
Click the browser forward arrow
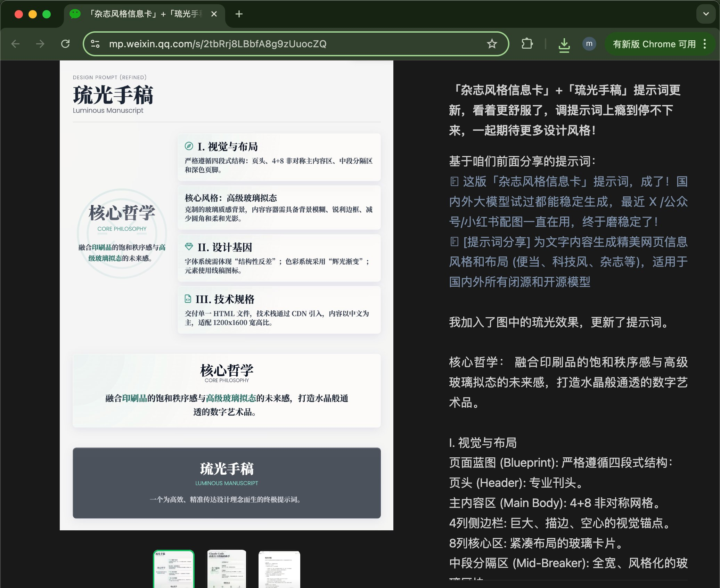tap(40, 44)
